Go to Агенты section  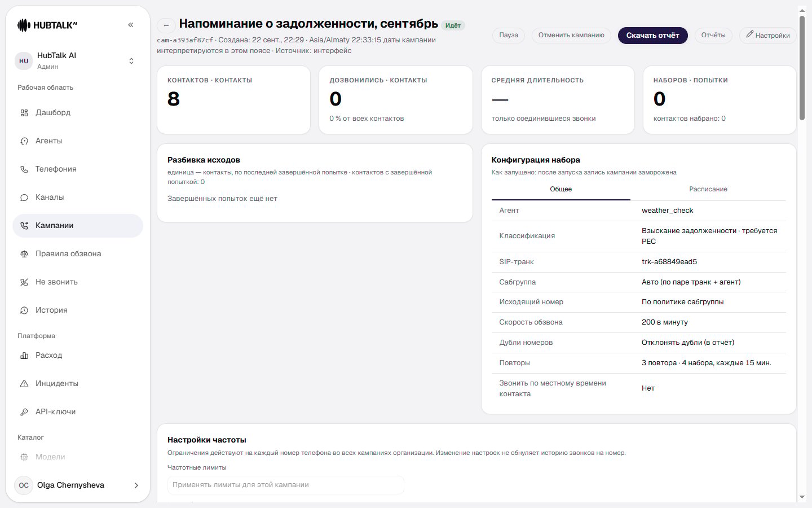(x=78, y=141)
